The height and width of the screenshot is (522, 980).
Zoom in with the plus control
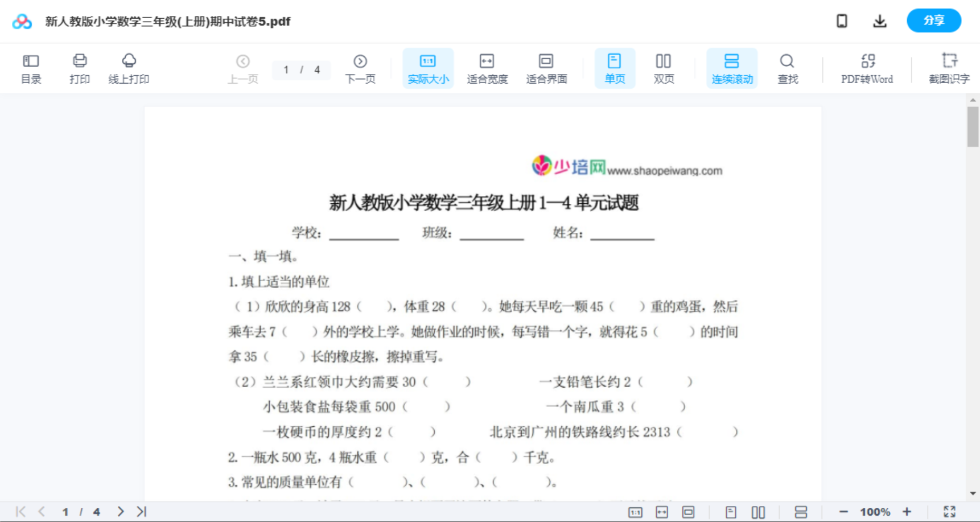907,511
